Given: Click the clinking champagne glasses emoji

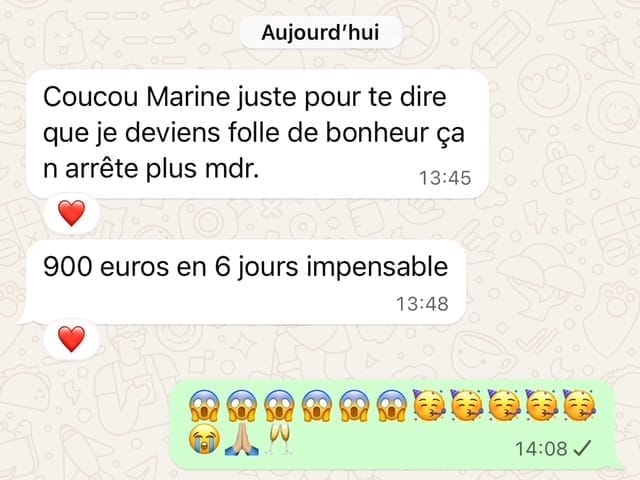Looking at the screenshot, I should (279, 439).
